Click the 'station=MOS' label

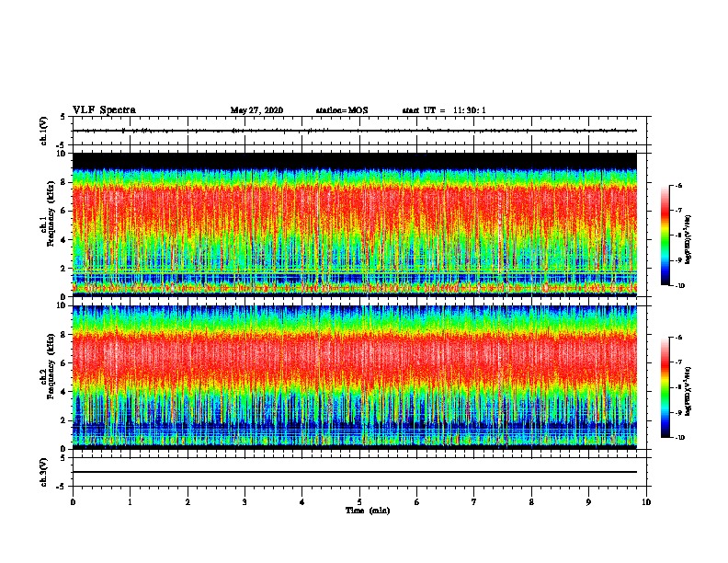342,110
